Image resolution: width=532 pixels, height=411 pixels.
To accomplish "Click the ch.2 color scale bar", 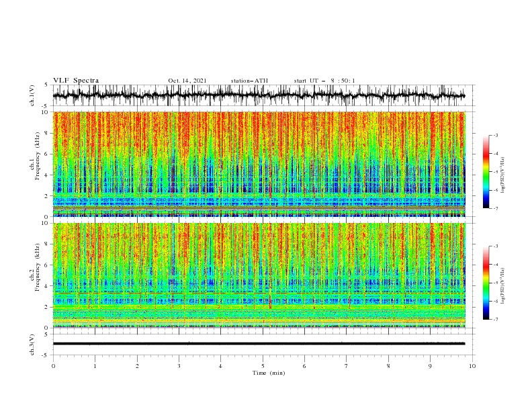I will point(486,283).
